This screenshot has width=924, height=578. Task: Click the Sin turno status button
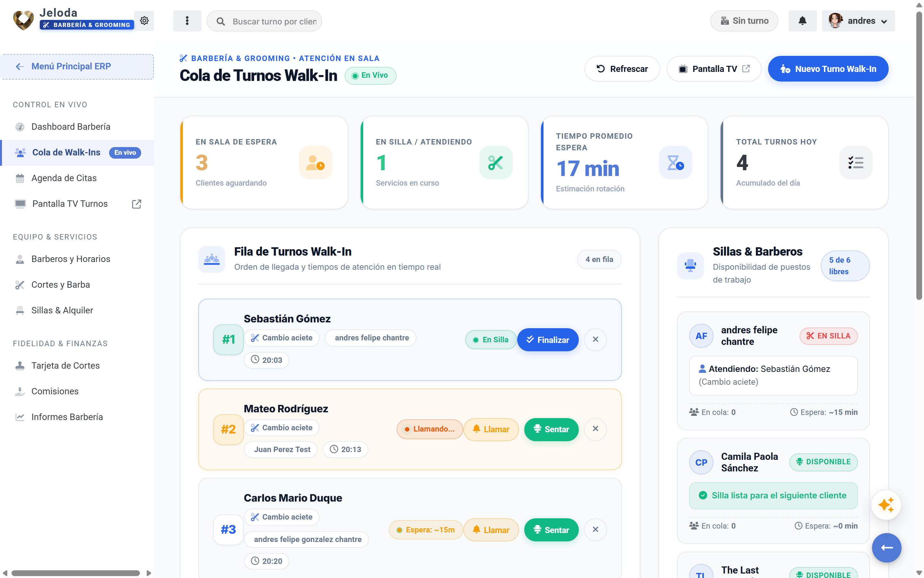click(744, 21)
